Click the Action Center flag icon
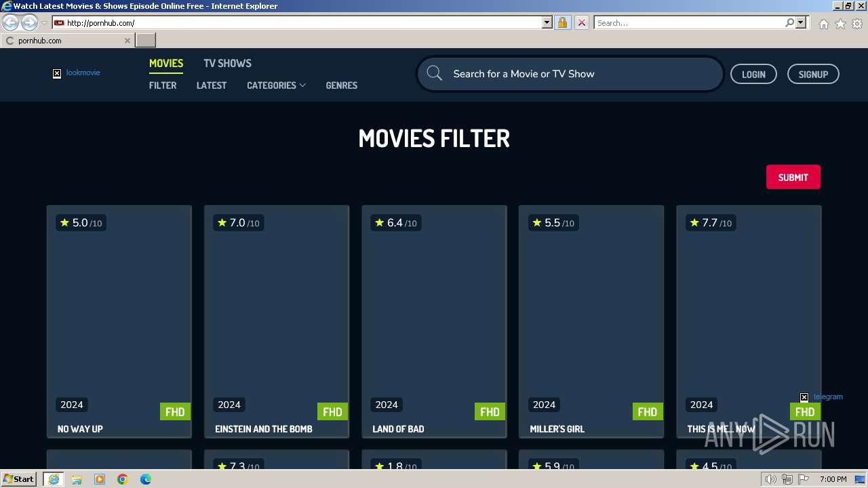This screenshot has width=868, height=488. tap(804, 479)
